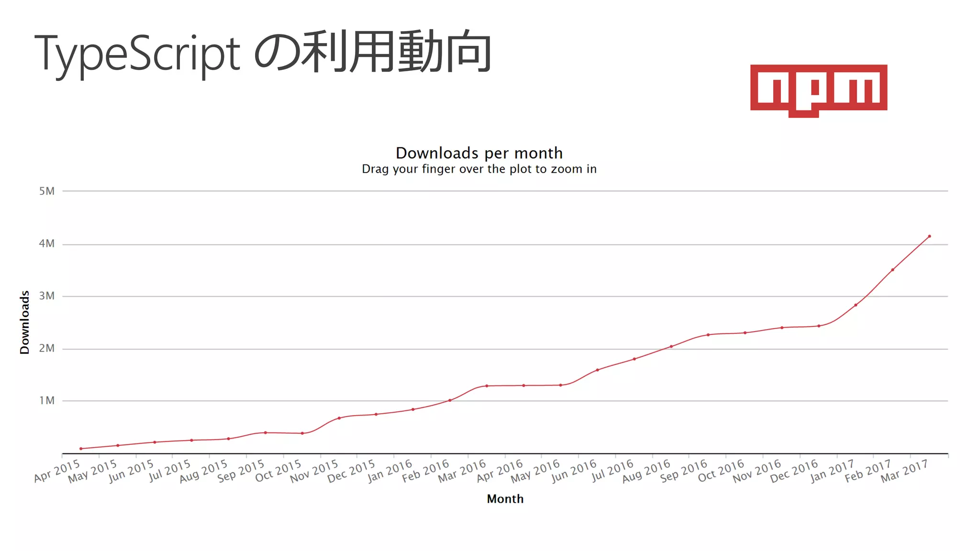Click the 'Downloads' y-axis title
Viewport: 980px width, 551px height.
24,322
